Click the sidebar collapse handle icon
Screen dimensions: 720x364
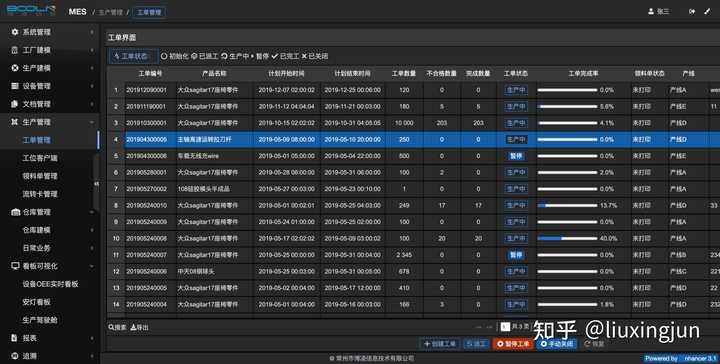coord(96,184)
